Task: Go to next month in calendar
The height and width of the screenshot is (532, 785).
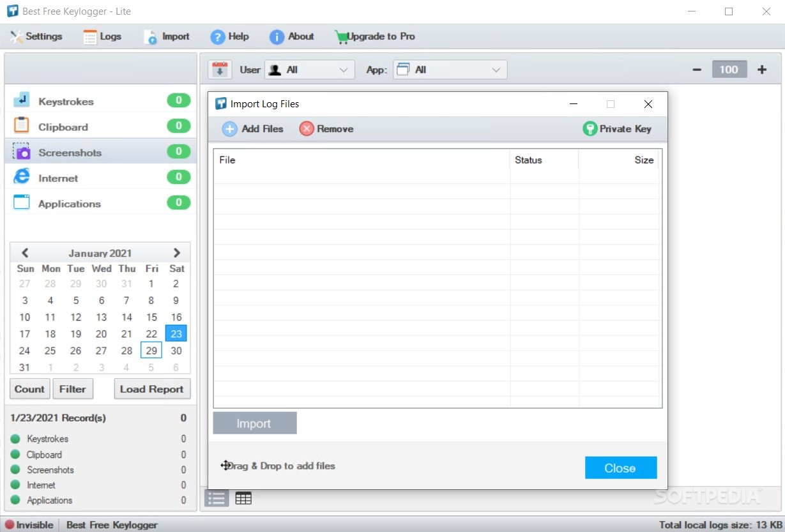Action: [x=177, y=253]
